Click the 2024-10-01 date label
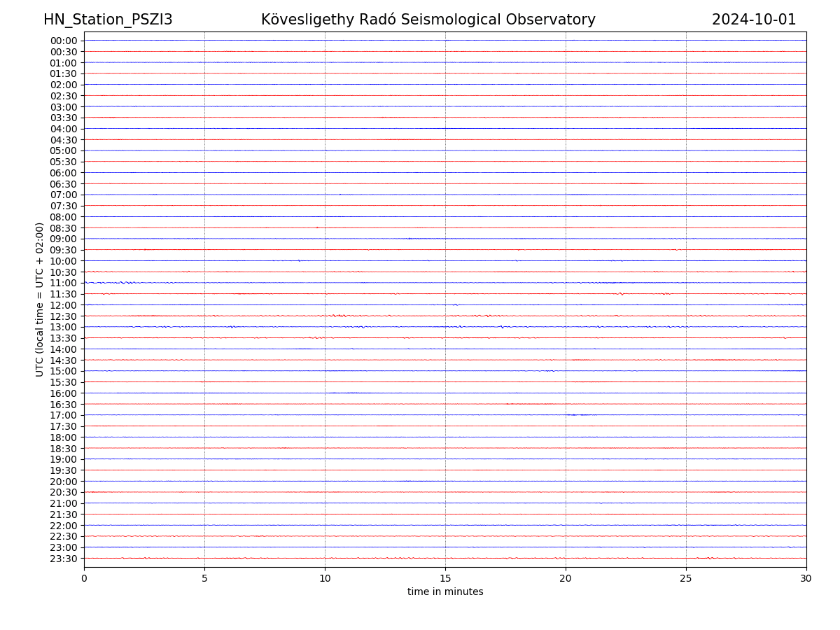The image size is (840, 630). tap(753, 20)
